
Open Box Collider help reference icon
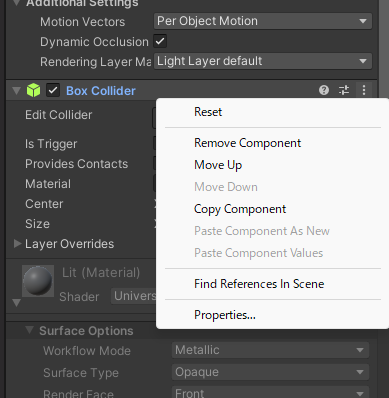point(324,90)
